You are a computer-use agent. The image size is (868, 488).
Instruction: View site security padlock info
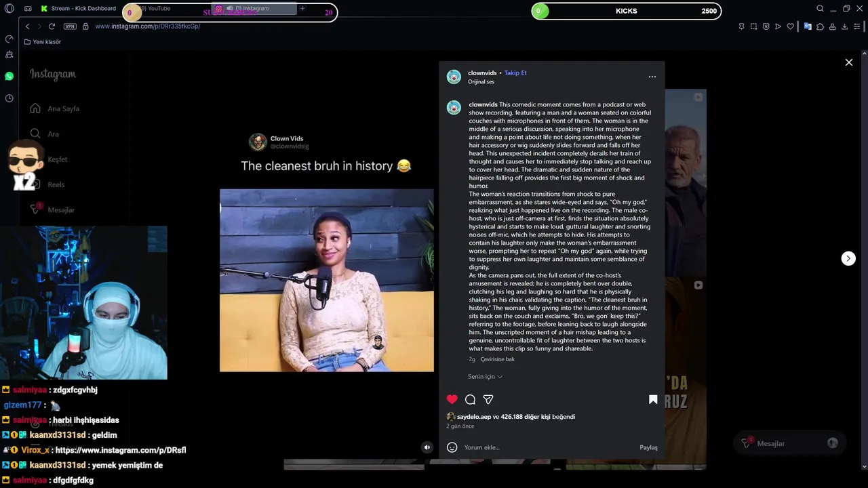click(85, 26)
